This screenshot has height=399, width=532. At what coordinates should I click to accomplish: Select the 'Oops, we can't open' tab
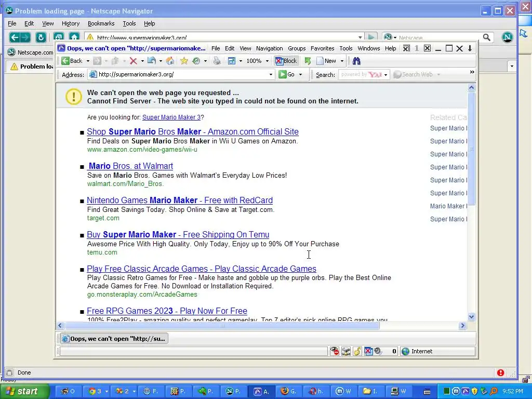114,339
